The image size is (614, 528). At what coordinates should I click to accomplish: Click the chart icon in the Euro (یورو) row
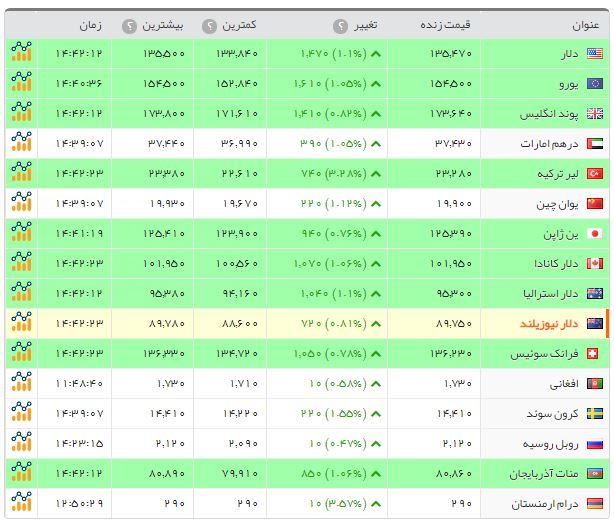click(21, 84)
